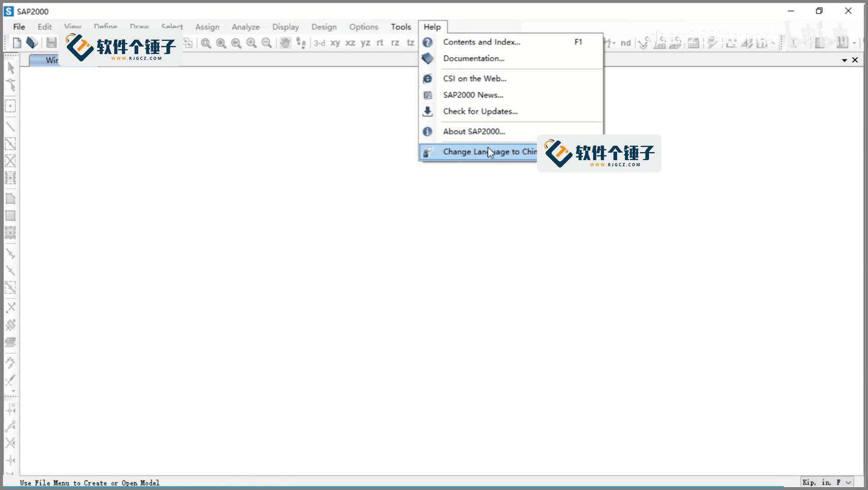Select the Pan hand tool
Viewport: 868px width, 490px height.
click(x=285, y=43)
